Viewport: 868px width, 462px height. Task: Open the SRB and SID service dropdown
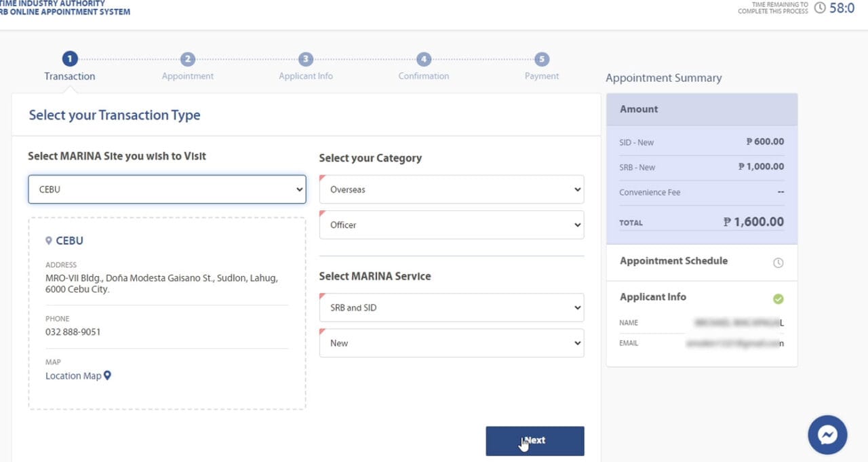click(451, 307)
